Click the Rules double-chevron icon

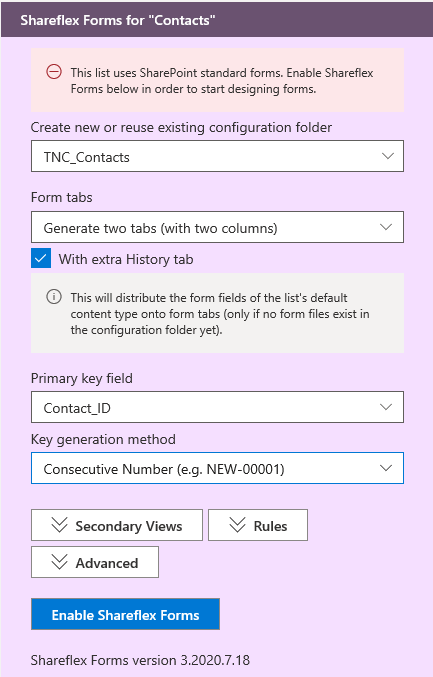click(237, 525)
